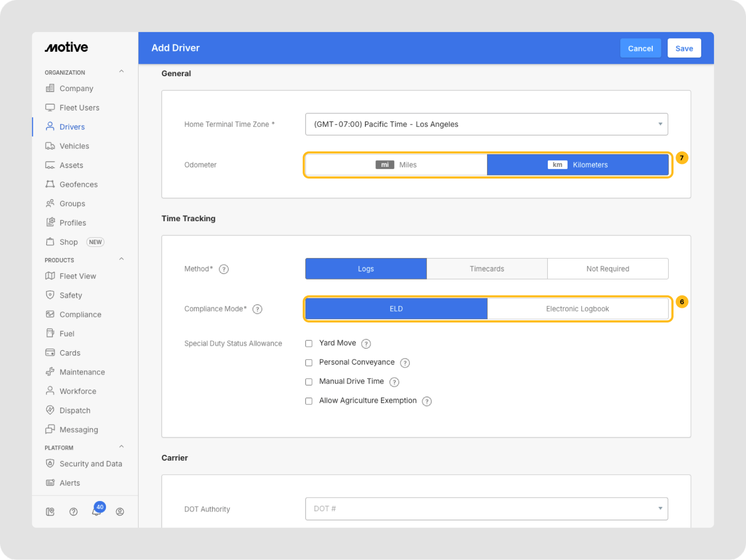Open the Home Terminal Time Zone dropdown
This screenshot has width=746, height=560.
486,124
